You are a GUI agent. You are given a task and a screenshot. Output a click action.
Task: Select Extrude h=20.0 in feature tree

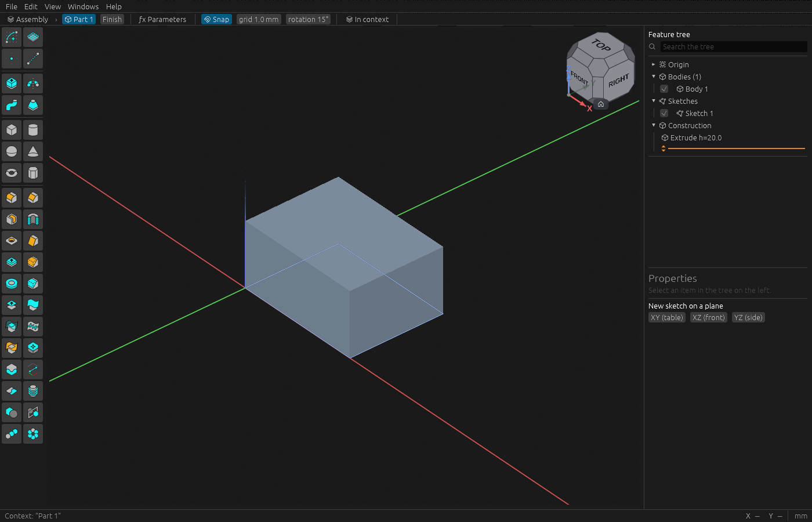coord(696,137)
